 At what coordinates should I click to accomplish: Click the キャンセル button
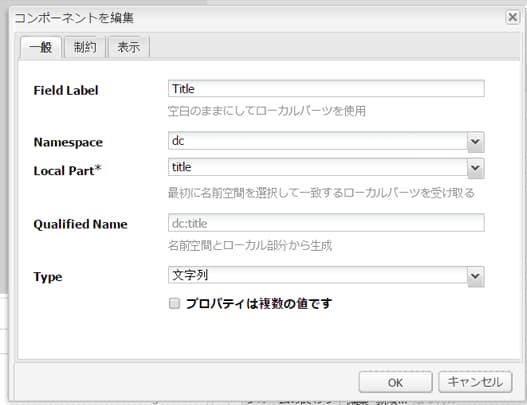pos(475,382)
